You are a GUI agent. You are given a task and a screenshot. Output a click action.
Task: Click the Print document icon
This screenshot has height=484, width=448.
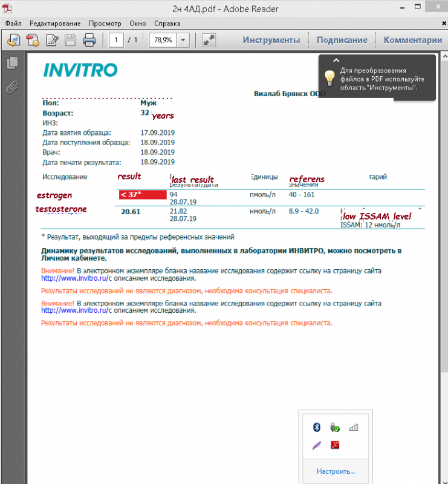click(x=89, y=40)
